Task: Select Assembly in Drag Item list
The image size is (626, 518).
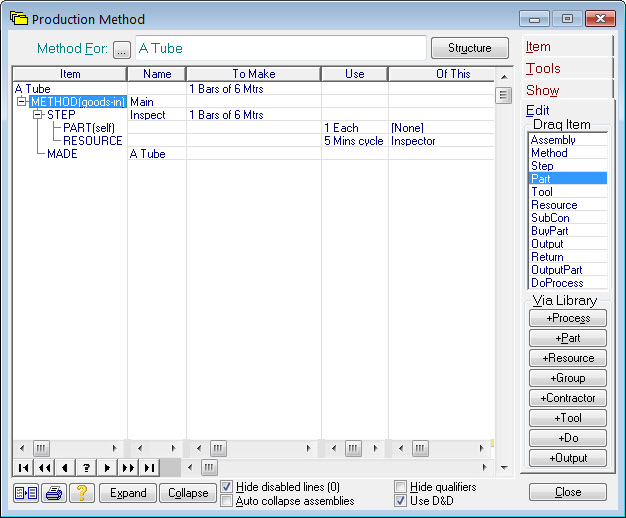Action: point(568,140)
